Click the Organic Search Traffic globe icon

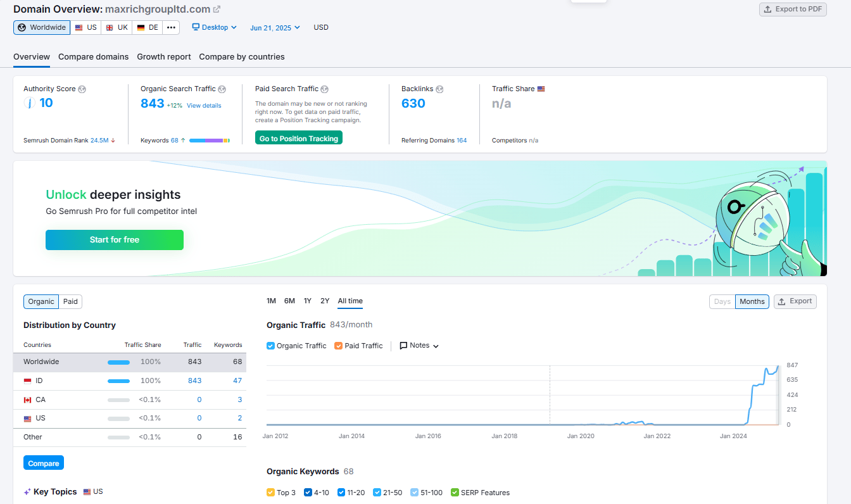point(222,89)
